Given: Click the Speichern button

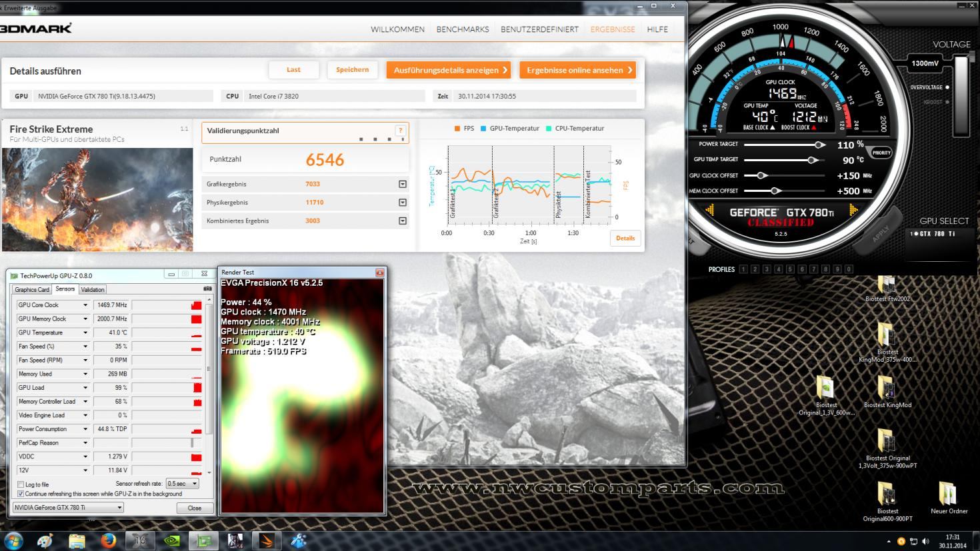Looking at the screenshot, I should click(x=353, y=70).
